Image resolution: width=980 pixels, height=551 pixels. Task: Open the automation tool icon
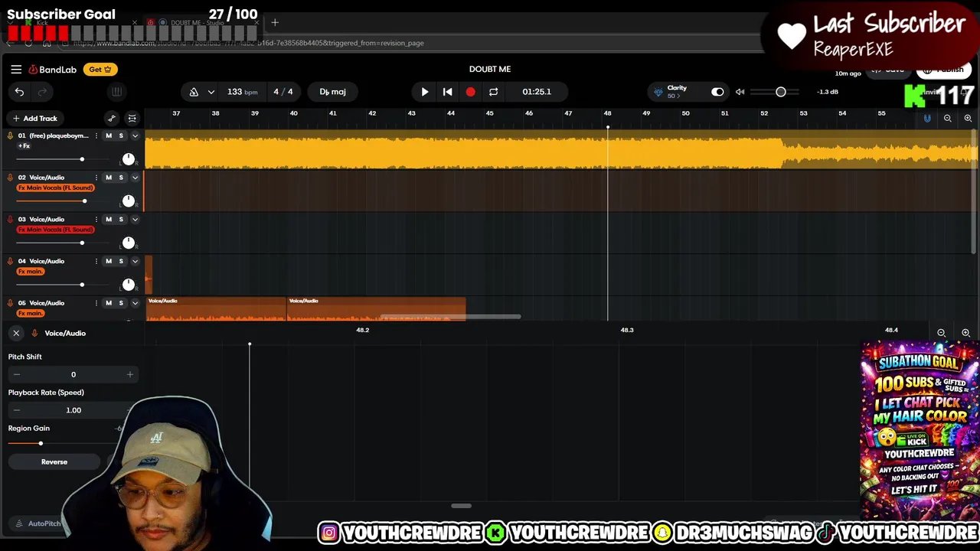click(112, 119)
